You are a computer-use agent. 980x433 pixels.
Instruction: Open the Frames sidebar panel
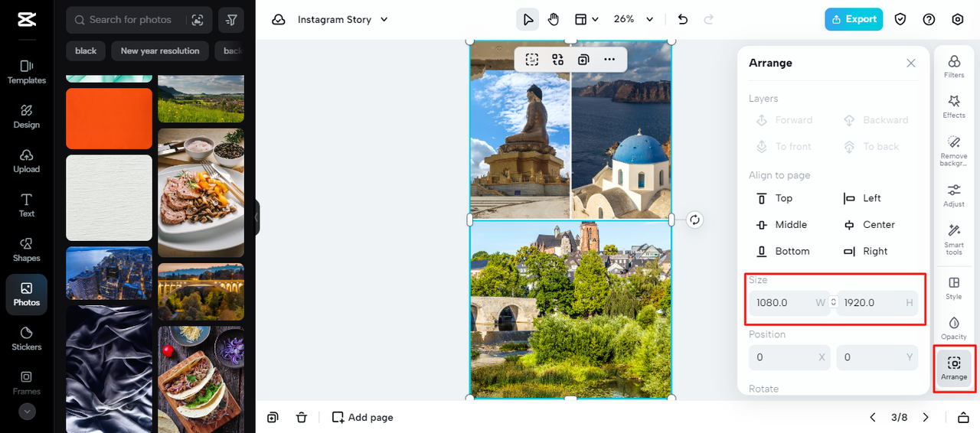pos(27,383)
